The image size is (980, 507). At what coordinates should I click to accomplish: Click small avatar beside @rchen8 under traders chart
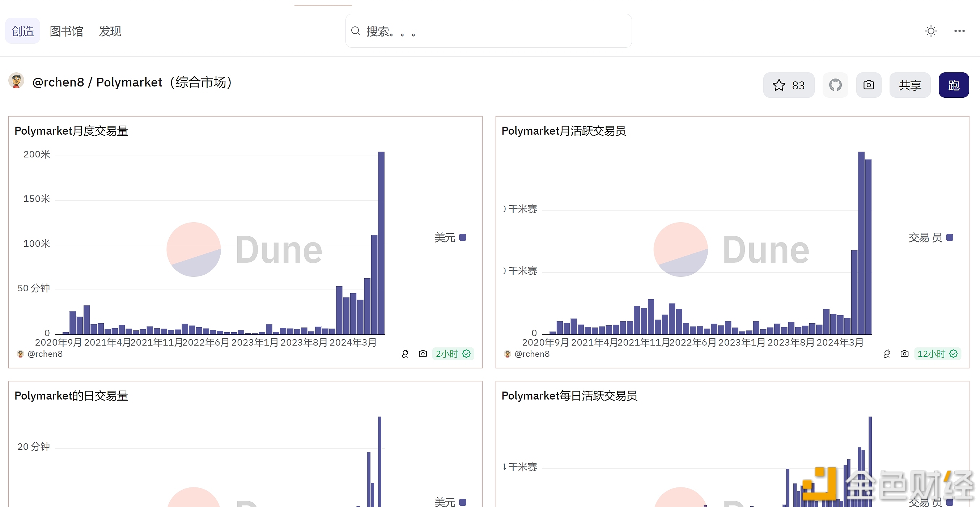point(508,354)
